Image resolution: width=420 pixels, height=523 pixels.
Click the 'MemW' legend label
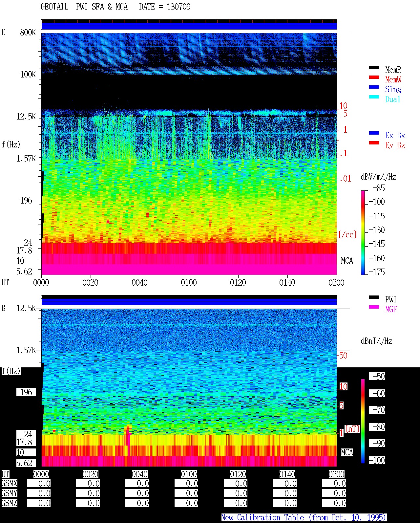coord(393,79)
